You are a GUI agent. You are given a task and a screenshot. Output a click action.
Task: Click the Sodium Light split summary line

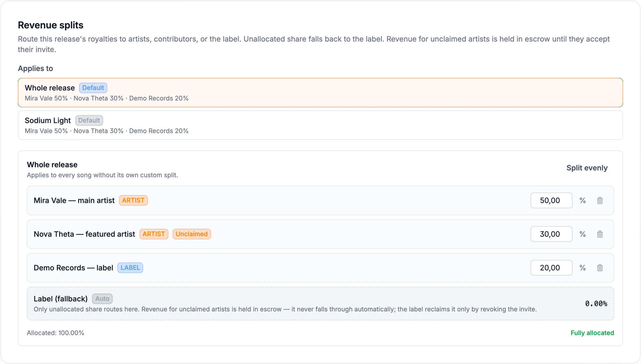[x=107, y=131]
